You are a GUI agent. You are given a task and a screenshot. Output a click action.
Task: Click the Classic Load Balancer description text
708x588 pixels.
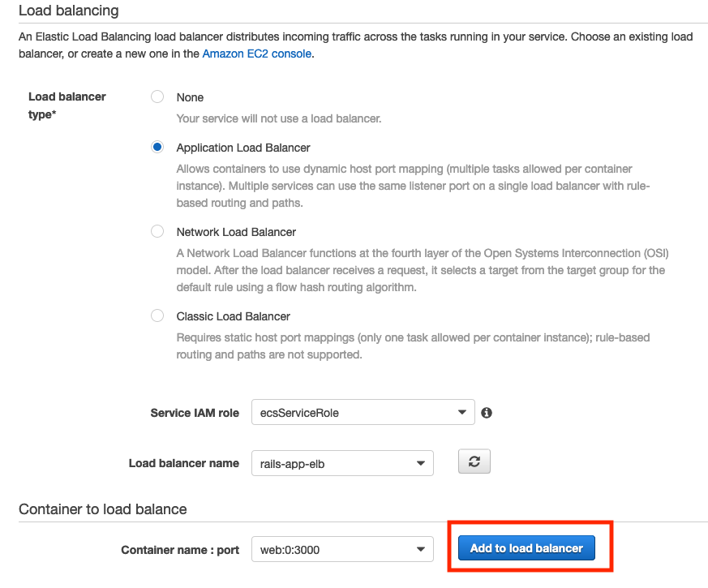coord(413,346)
